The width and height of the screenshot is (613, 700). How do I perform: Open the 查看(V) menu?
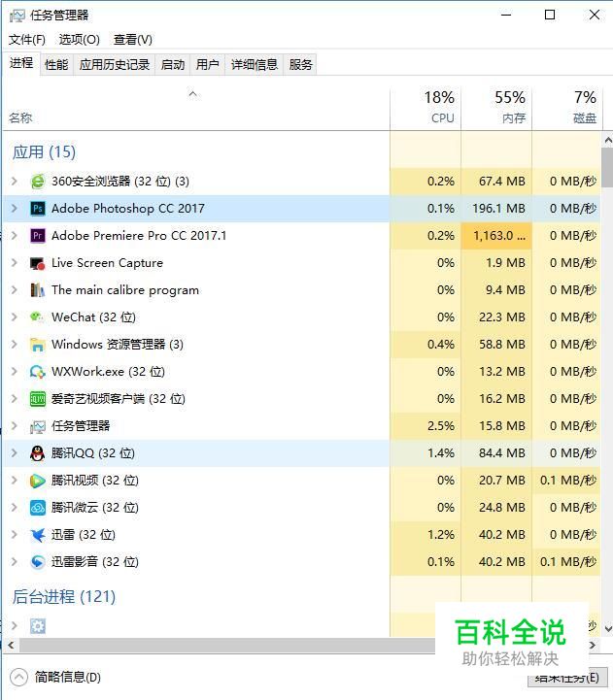(x=133, y=40)
